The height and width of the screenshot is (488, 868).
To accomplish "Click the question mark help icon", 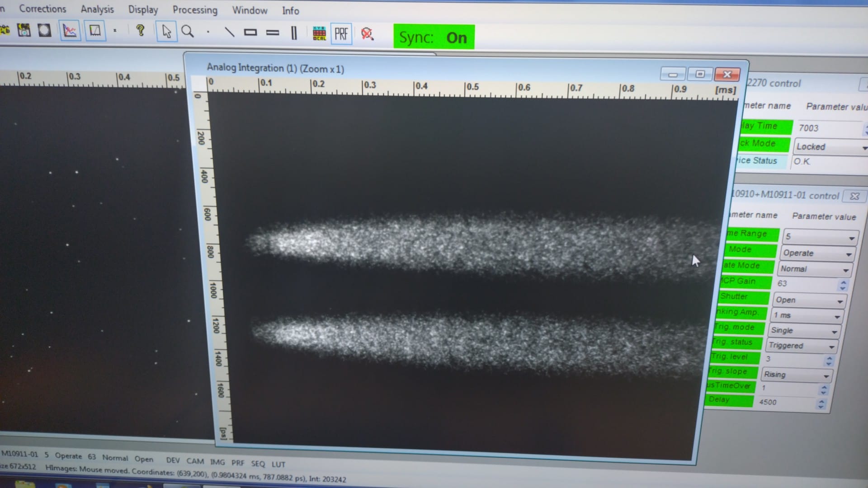I will coord(140,31).
